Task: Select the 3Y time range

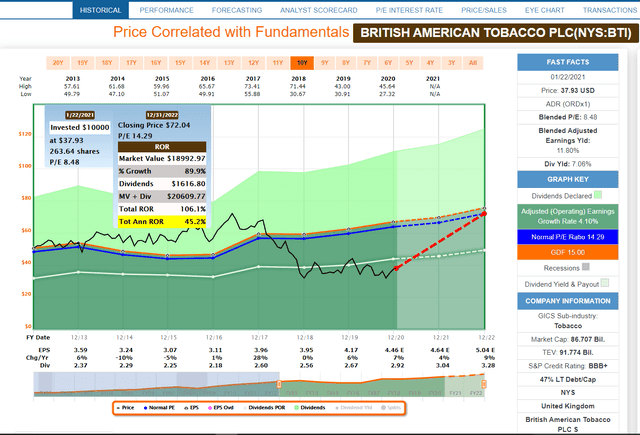Action: [451, 63]
